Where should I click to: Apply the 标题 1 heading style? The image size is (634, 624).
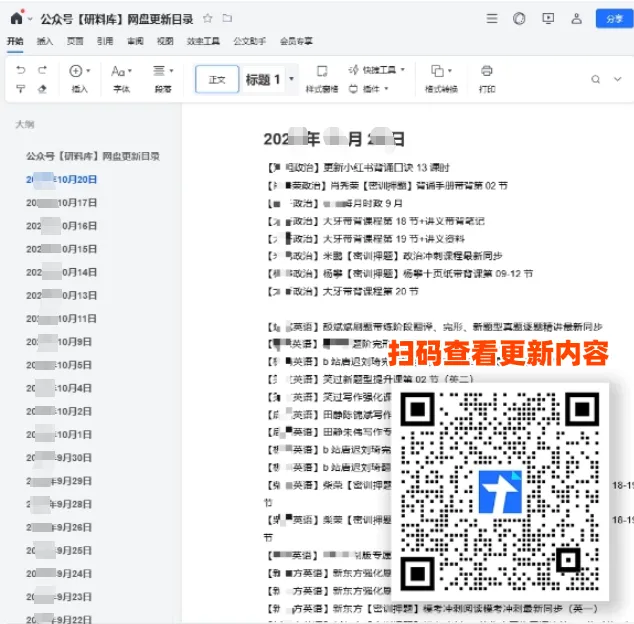pyautogui.click(x=263, y=79)
